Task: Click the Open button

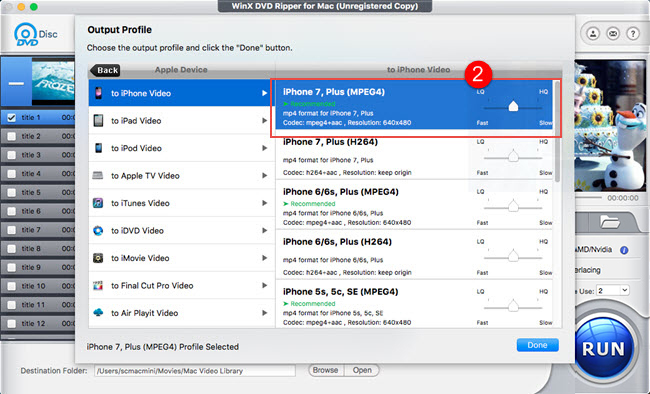Action: coord(362,370)
